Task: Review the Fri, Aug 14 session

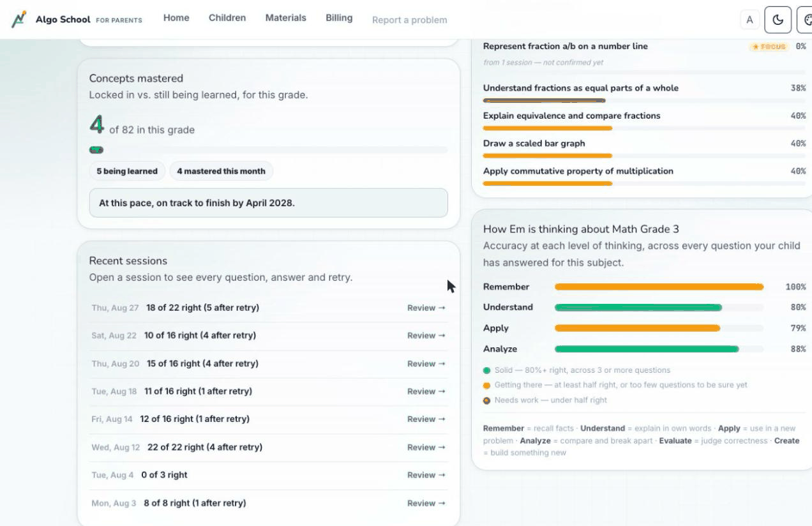Action: pos(426,419)
